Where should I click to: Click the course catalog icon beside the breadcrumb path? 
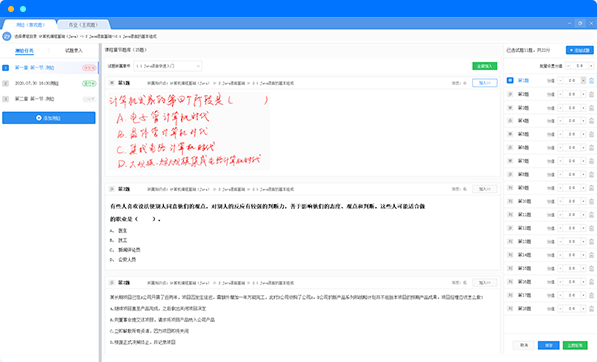click(6, 37)
